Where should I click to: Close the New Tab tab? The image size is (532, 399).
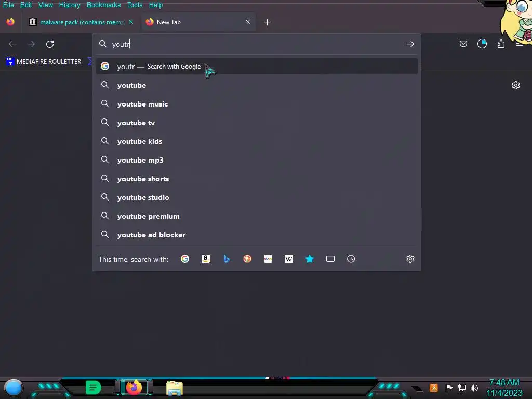click(x=248, y=22)
